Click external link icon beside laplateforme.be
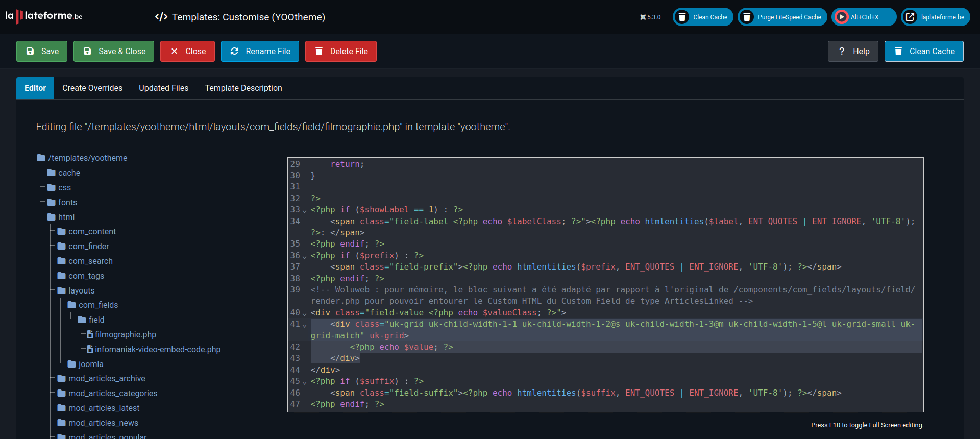The image size is (980, 439). pyautogui.click(x=910, y=17)
